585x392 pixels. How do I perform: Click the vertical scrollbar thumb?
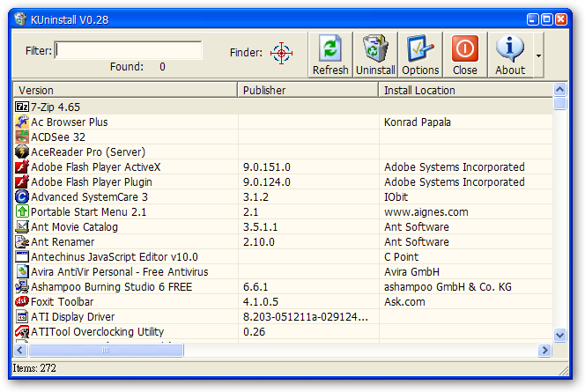559,103
